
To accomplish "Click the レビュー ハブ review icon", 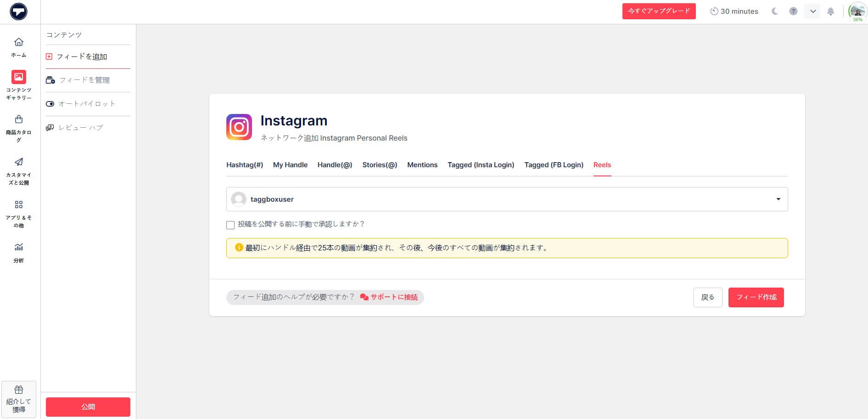I will [50, 128].
